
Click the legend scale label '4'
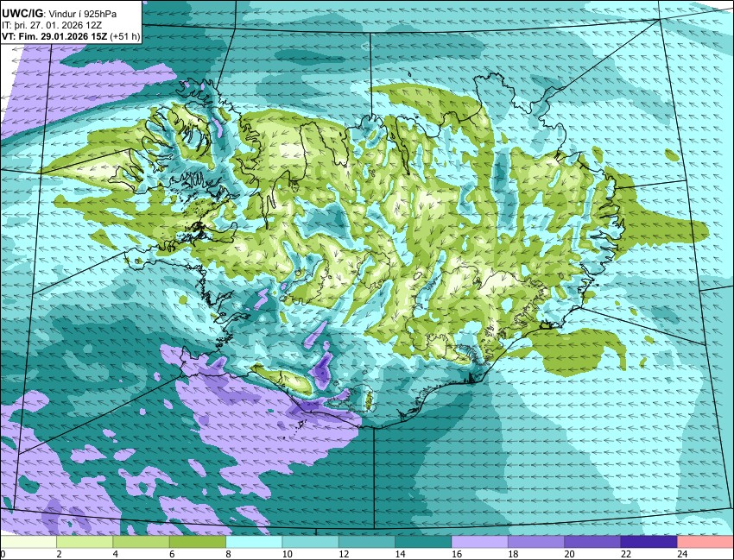click(116, 554)
